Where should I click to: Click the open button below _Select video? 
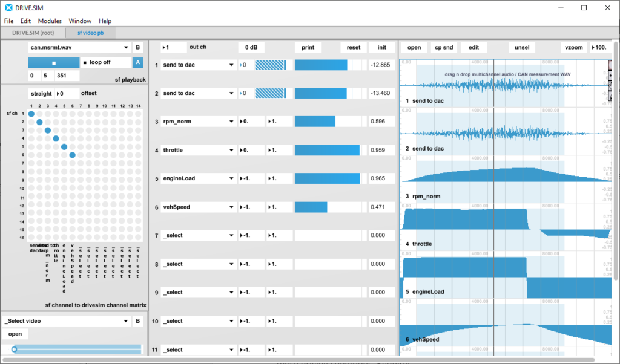click(x=15, y=333)
